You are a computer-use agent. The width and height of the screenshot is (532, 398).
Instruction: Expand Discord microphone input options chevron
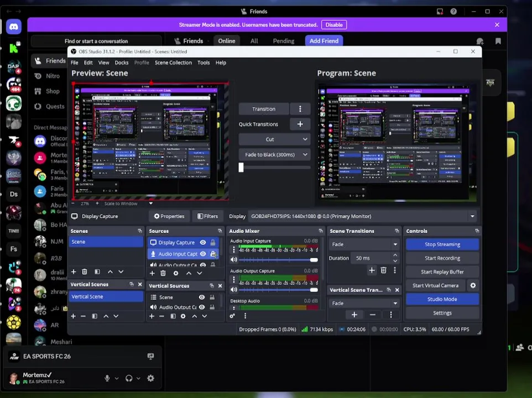[116, 378]
